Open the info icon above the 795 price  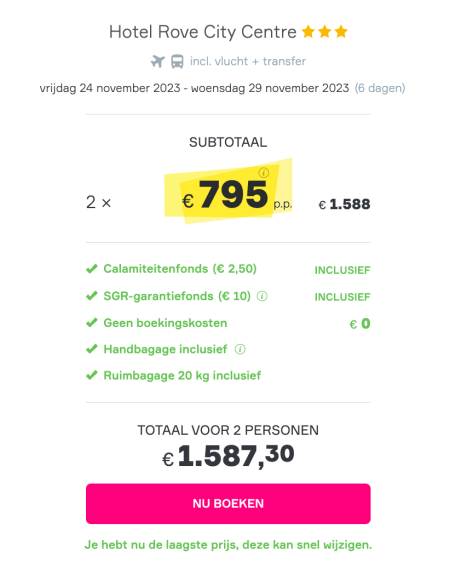point(263,172)
